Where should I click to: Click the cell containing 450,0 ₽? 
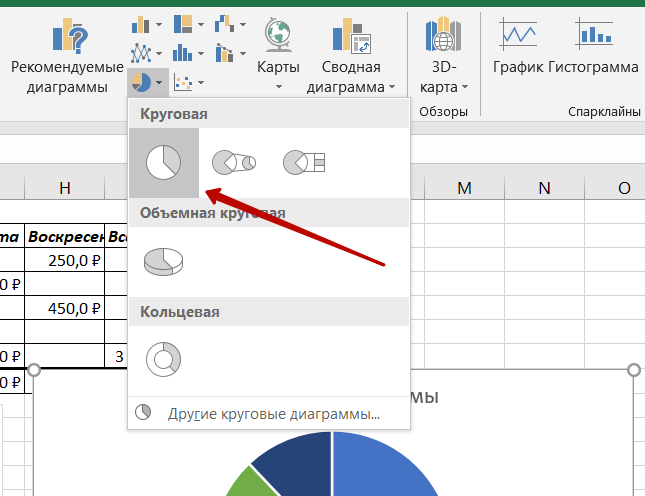[65, 308]
